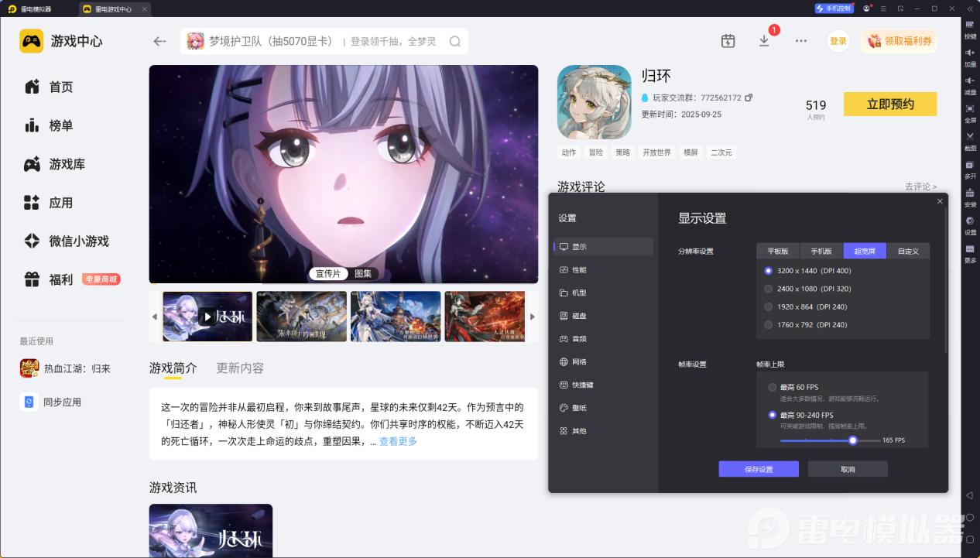Image resolution: width=980 pixels, height=558 pixels.
Task: Toggle 全屏 fullscreen from the right sidebar
Action: coord(970,112)
